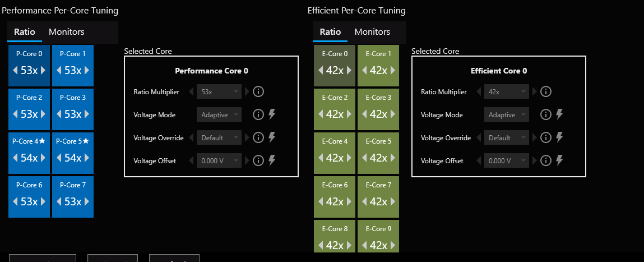Increase P-Core 5 ratio with right arrow
Viewport: 644px width, 262px height.
[x=87, y=158]
